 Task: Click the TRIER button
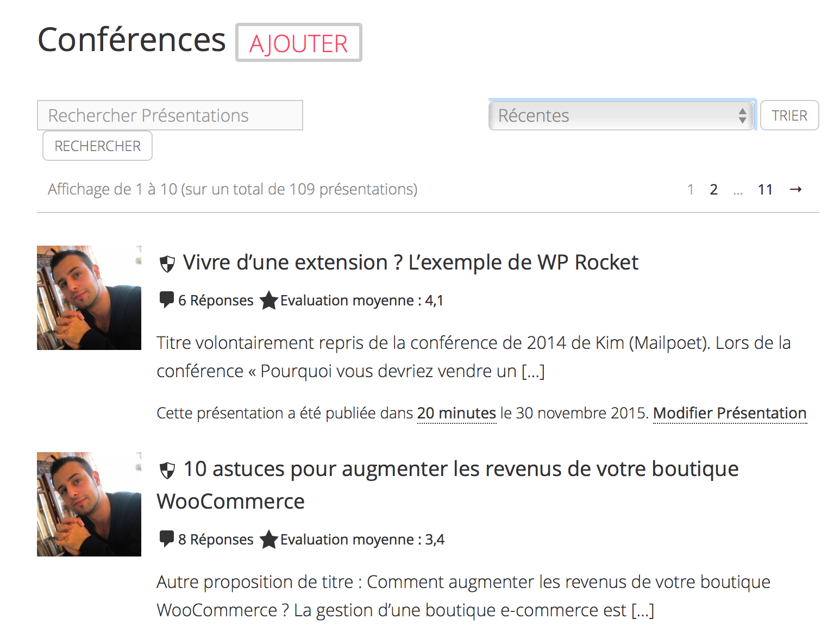pos(789,115)
